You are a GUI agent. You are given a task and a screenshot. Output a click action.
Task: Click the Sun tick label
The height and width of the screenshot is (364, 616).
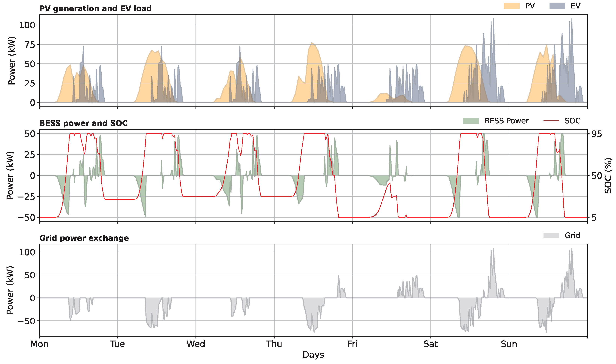[509, 344]
